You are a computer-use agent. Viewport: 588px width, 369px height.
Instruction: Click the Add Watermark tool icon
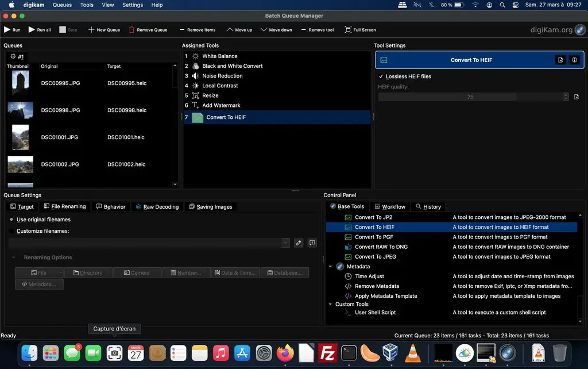click(x=195, y=105)
